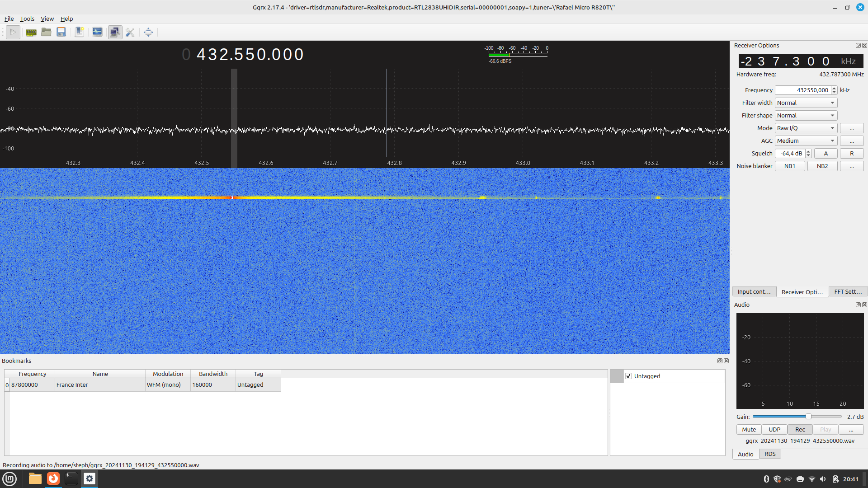Viewport: 868px width, 488px height.
Task: Enable noise blanker NB2
Action: (822, 166)
